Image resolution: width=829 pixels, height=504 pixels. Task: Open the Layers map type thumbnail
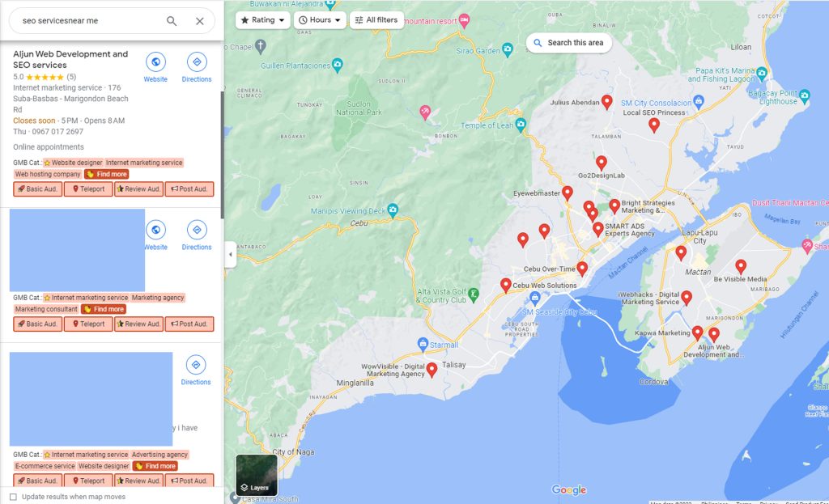click(257, 476)
